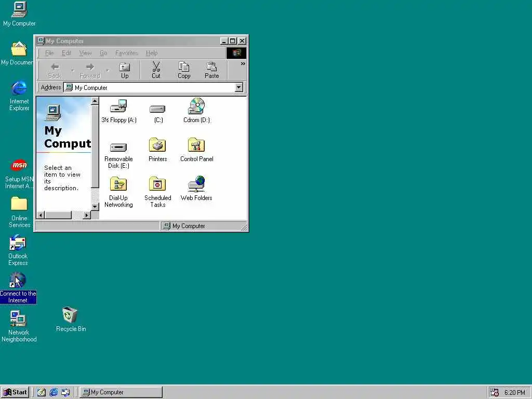Viewport: 532px width, 399px height.
Task: Select the Online Services desktop folder
Action: click(19, 212)
